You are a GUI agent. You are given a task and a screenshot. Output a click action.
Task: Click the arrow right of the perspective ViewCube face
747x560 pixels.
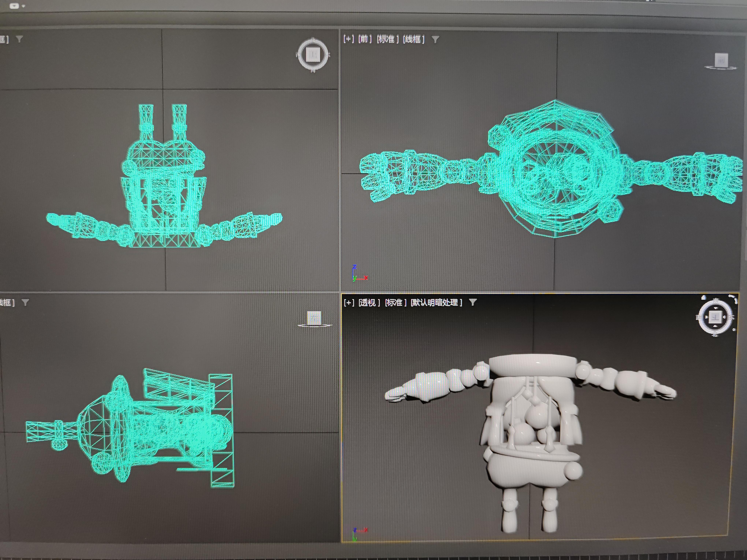tap(724, 317)
